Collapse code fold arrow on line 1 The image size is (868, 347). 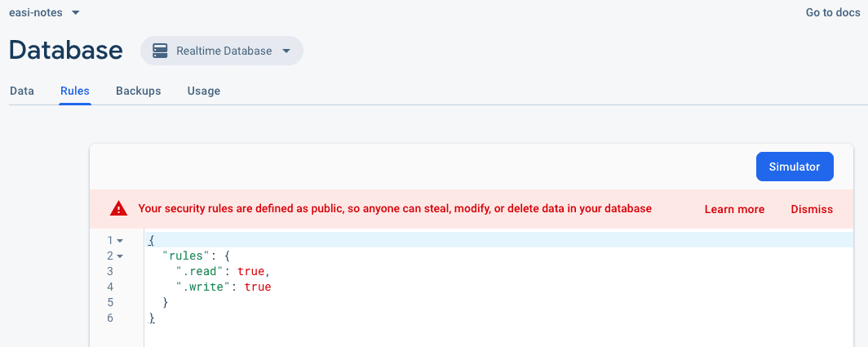(120, 241)
